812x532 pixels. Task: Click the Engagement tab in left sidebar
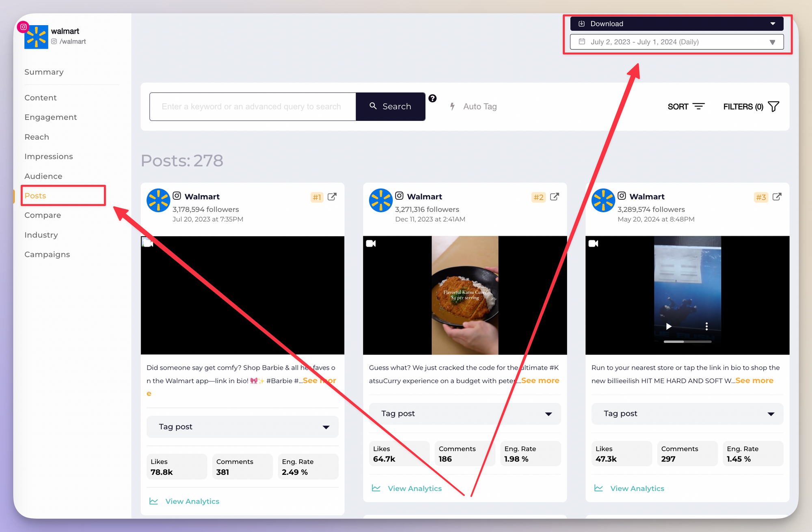(x=50, y=117)
